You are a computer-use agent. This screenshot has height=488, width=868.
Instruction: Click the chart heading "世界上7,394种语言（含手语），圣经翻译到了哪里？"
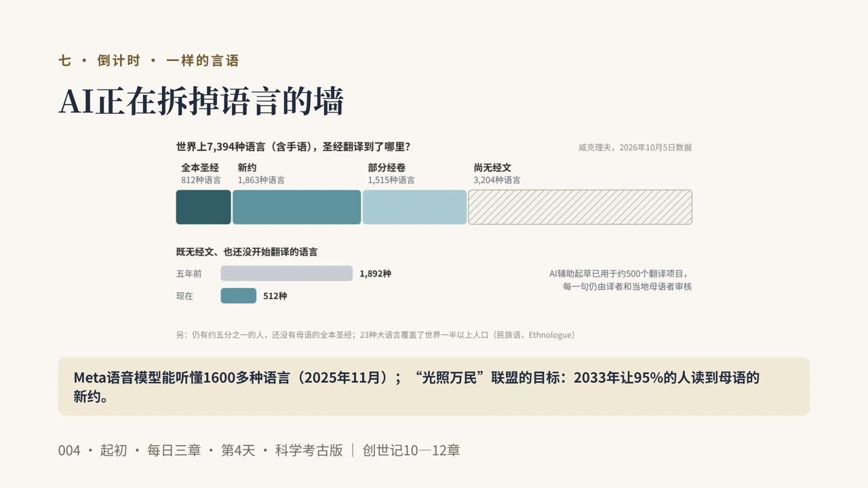pos(293,146)
